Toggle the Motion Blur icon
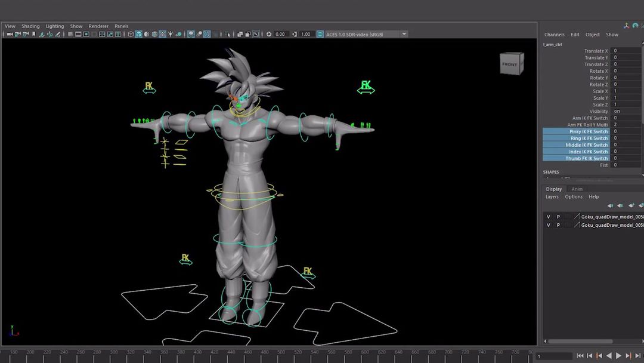 tap(200, 34)
